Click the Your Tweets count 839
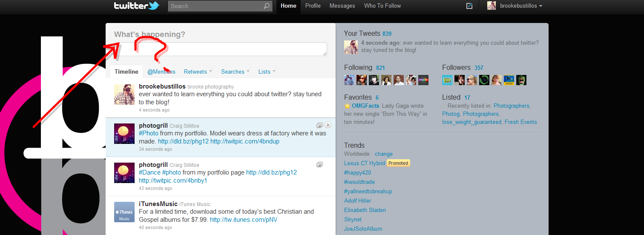The image size is (644, 235). (x=387, y=34)
